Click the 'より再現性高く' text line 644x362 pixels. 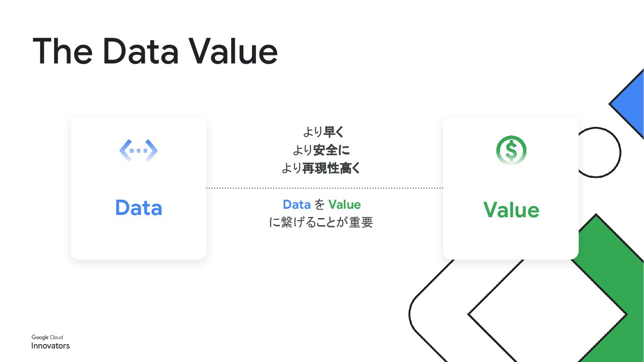pyautogui.click(x=321, y=168)
